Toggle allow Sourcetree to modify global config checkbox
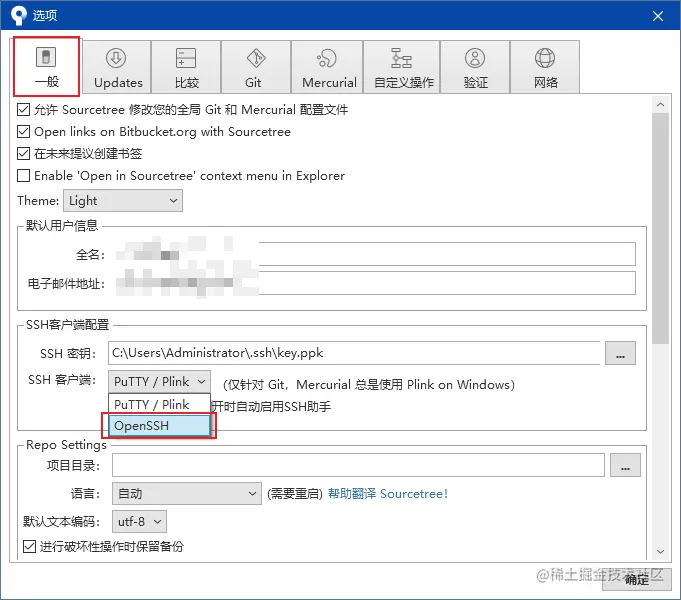Viewport: 681px width, 600px height. click(23, 109)
